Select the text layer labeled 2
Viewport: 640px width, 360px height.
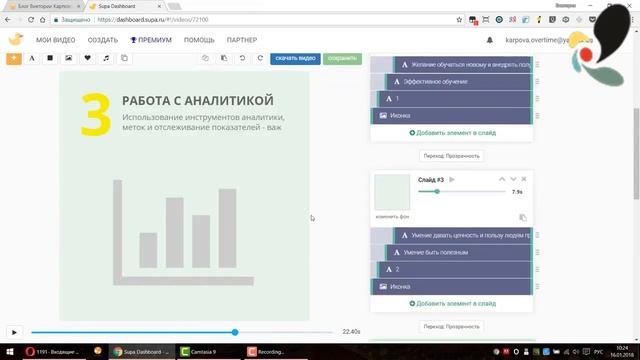[455, 269]
